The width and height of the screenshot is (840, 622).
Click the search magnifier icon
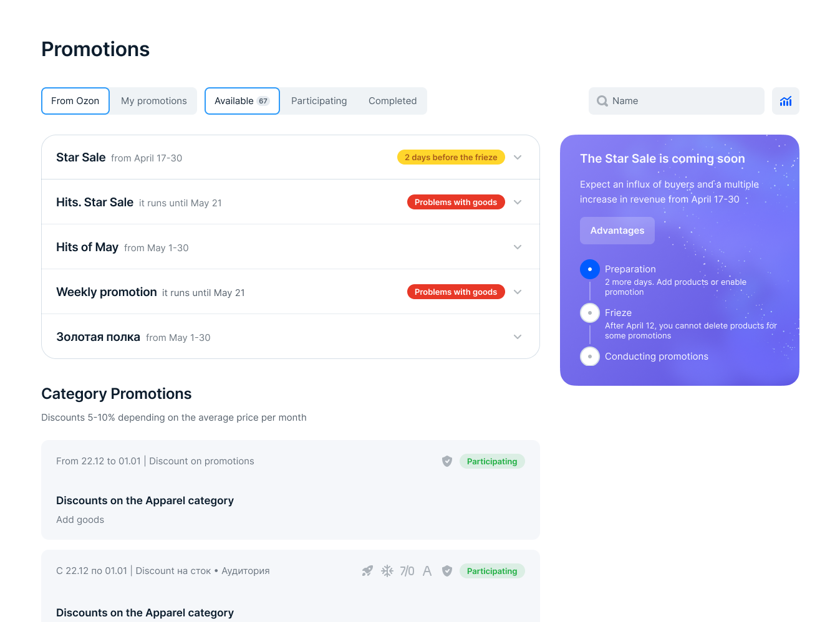[602, 101]
